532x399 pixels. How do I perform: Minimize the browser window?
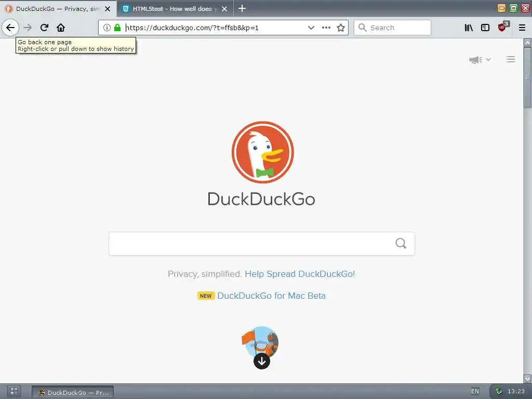pos(501,8)
